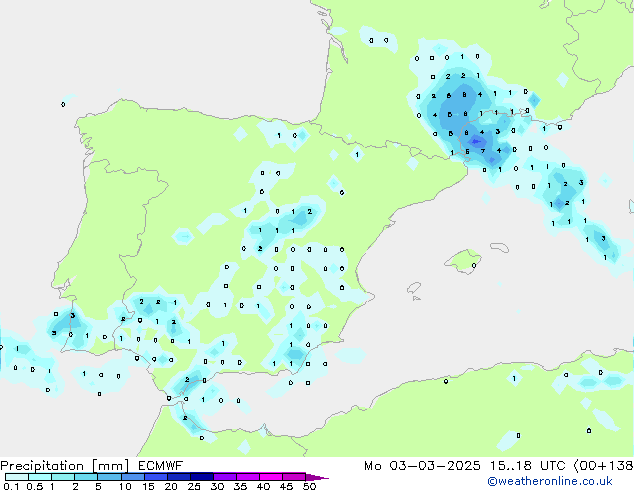The height and width of the screenshot is (490, 634).
Task: Click the legend label "0.5"
Action: (x=34, y=486)
